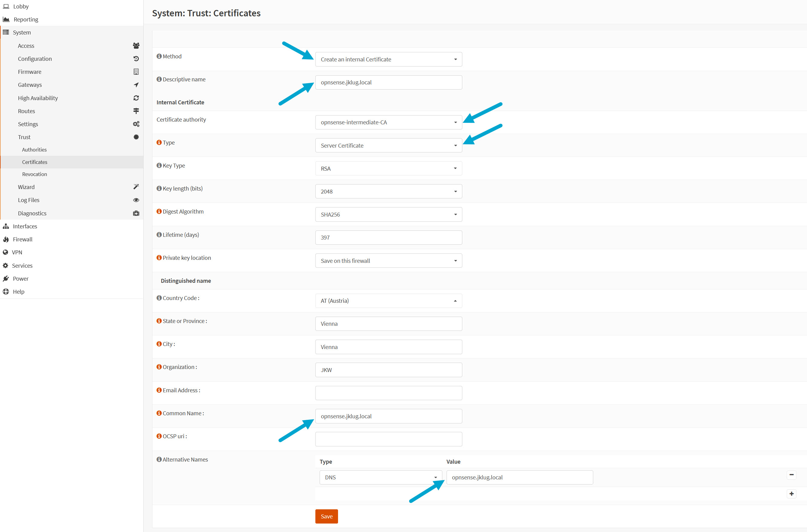
Task: Click the Access users icon in sidebar
Action: [136, 45]
